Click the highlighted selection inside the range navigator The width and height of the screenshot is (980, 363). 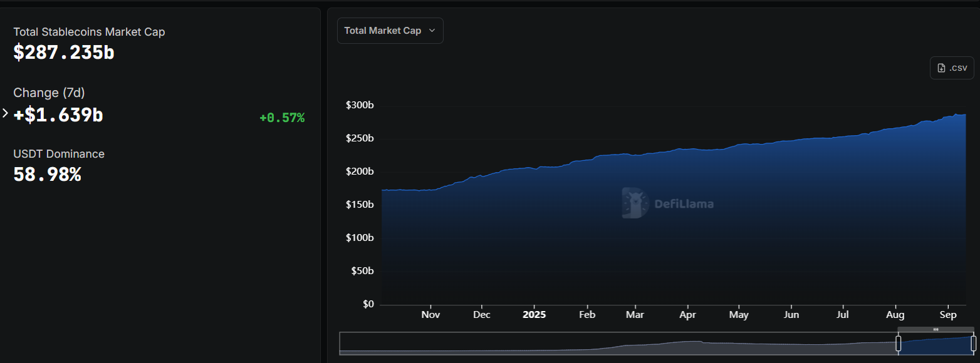click(x=936, y=344)
